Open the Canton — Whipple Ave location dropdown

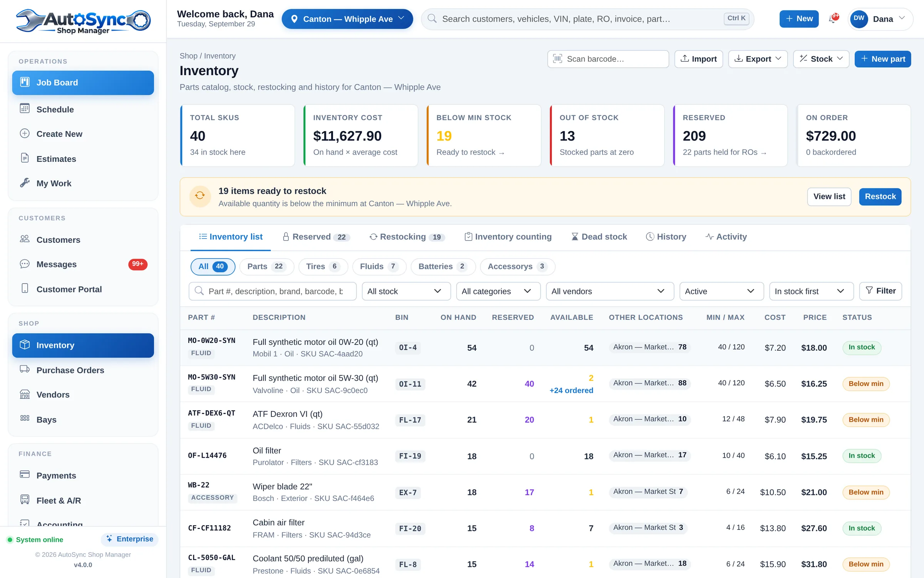(x=347, y=19)
